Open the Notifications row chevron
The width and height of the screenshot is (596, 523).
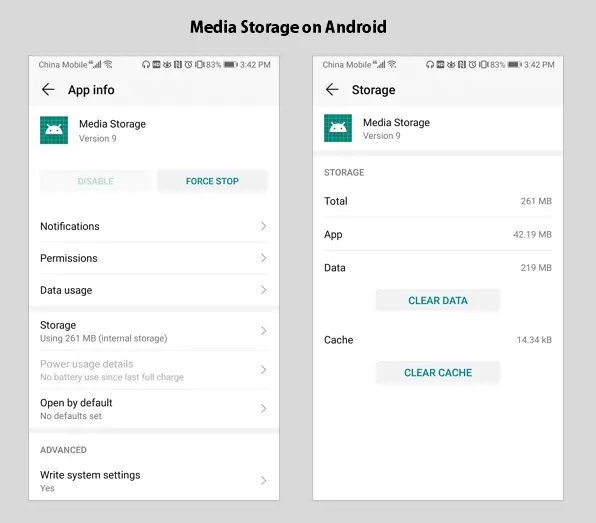[263, 226]
